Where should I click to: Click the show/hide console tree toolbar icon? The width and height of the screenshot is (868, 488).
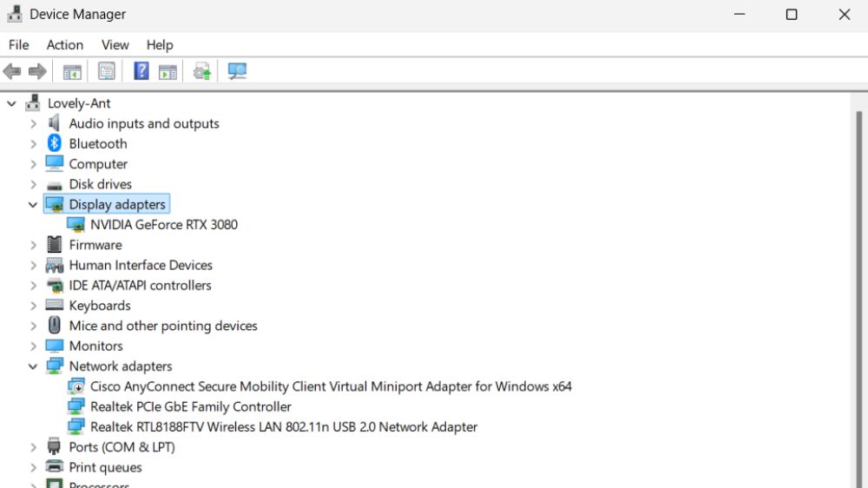point(72,71)
